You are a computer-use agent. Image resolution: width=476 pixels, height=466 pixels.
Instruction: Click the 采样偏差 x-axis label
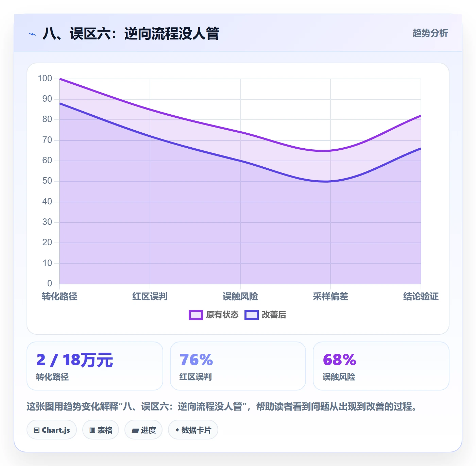tap(330, 297)
